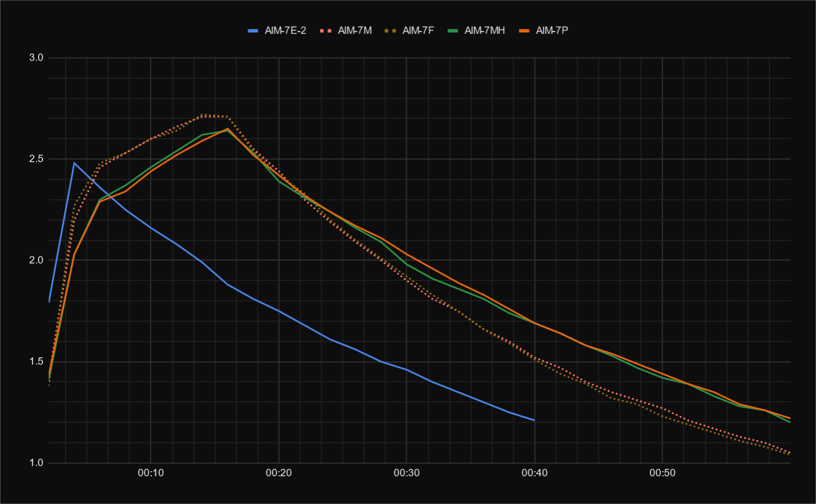816x504 pixels.
Task: Click the pink dotted AIM-7M legend marker
Action: point(326,31)
